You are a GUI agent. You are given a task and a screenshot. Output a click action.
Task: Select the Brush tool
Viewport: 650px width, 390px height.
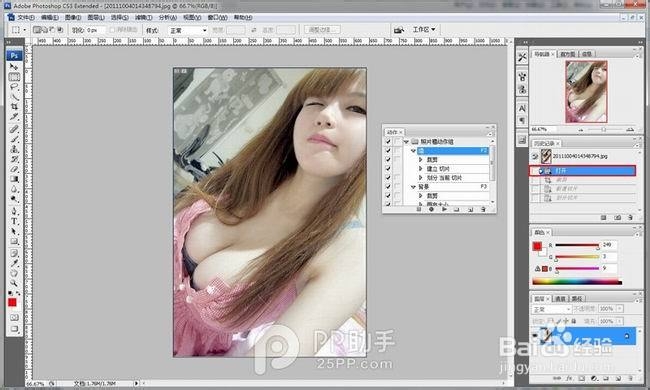(14, 139)
